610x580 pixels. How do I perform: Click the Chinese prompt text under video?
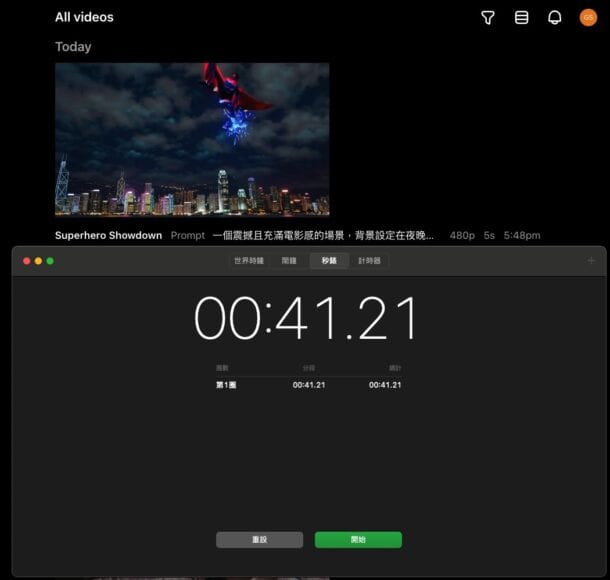tap(323, 236)
